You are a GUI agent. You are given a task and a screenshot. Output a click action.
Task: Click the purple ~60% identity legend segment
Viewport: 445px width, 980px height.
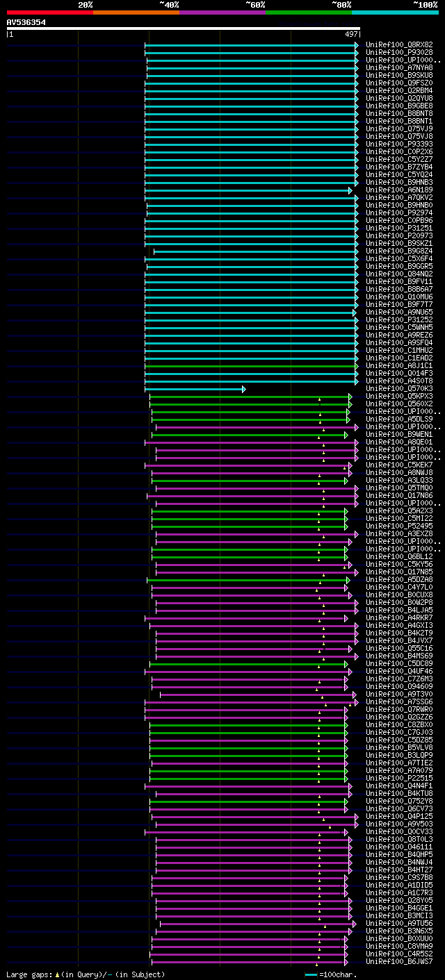222,12
